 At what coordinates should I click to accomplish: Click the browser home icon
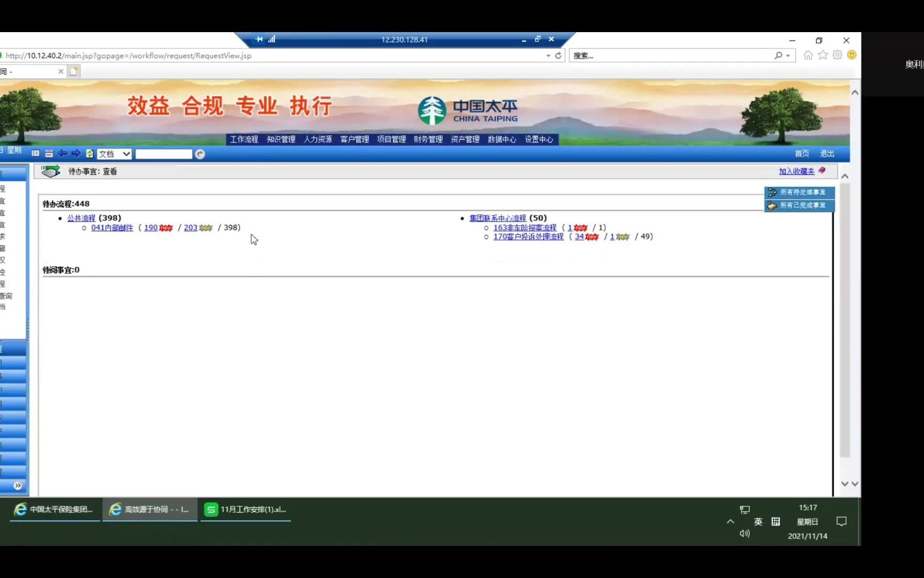coord(808,55)
